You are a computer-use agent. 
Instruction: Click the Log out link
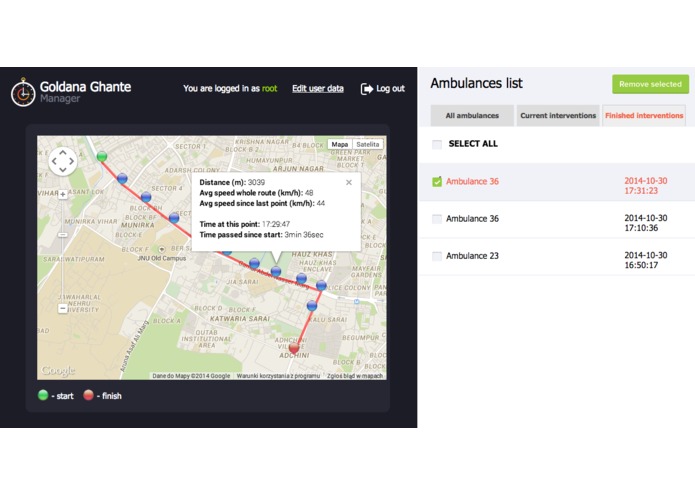[x=390, y=89]
